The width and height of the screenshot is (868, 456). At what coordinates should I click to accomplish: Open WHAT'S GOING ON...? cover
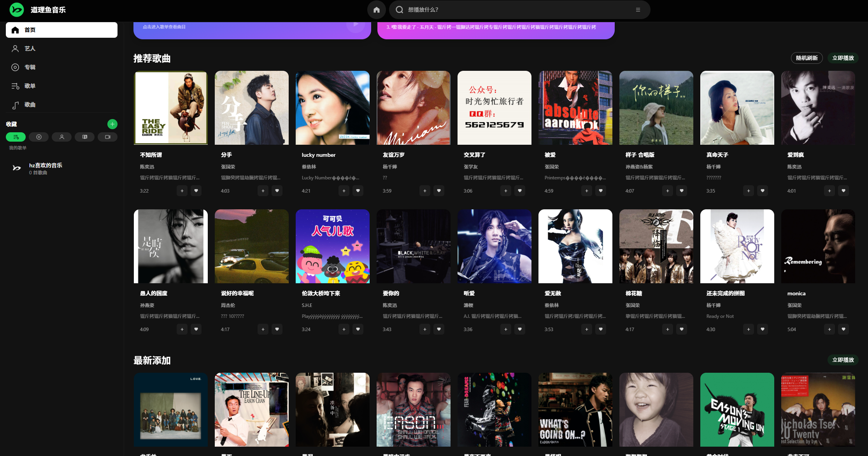pos(575,410)
